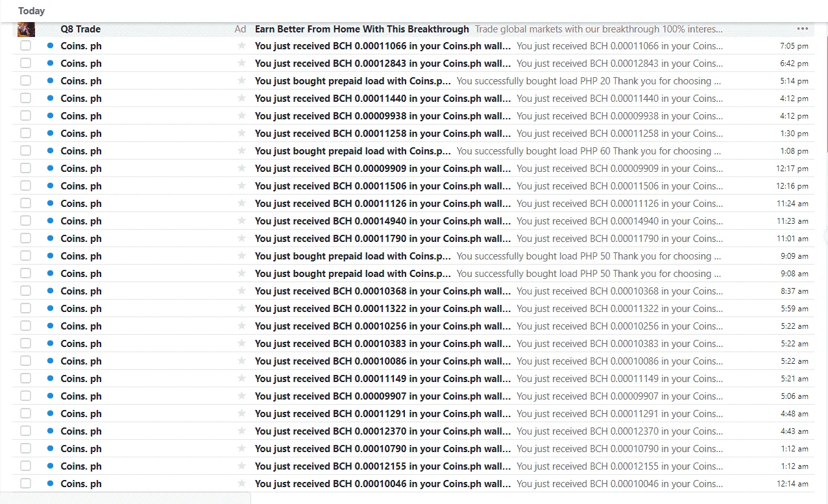Tick the checkbox for the 12:14 am email

click(25, 484)
